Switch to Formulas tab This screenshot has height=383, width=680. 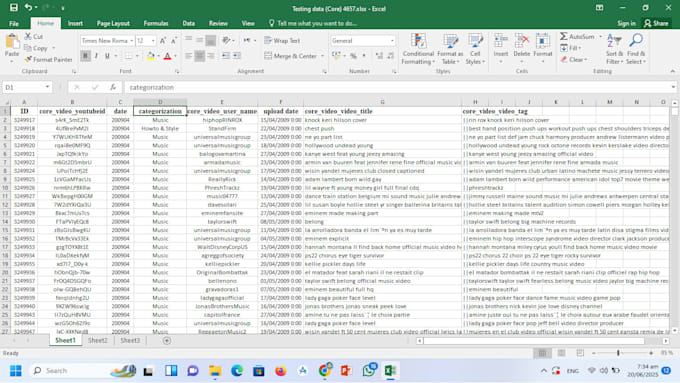pos(156,23)
